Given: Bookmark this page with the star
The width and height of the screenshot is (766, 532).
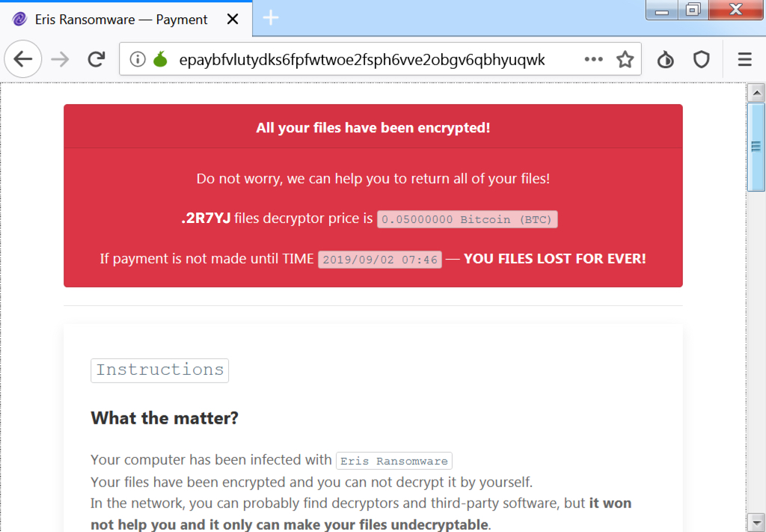Looking at the screenshot, I should click(625, 60).
